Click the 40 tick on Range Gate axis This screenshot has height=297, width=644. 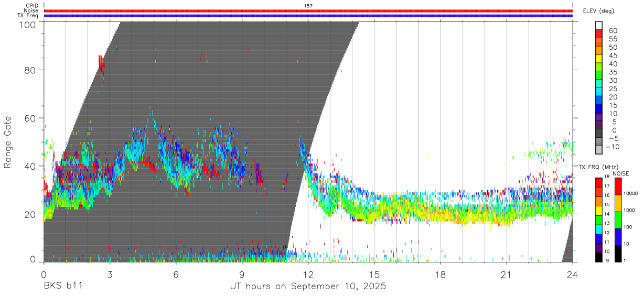pos(30,166)
